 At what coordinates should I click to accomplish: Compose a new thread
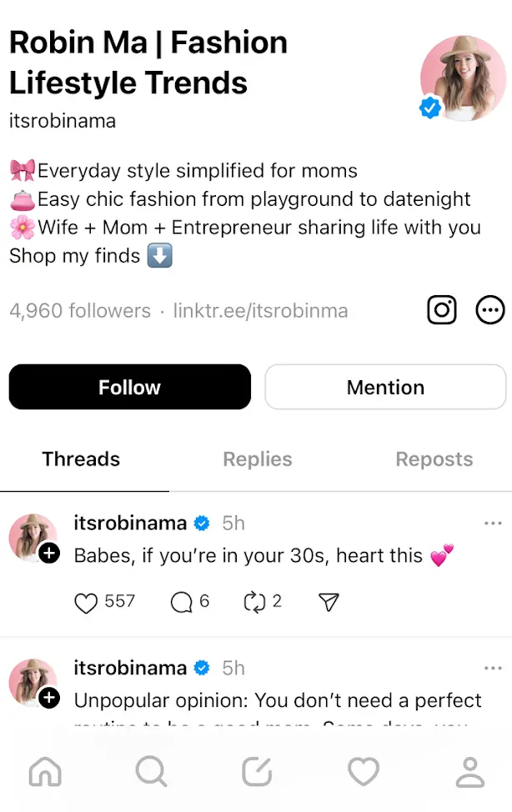(x=257, y=772)
